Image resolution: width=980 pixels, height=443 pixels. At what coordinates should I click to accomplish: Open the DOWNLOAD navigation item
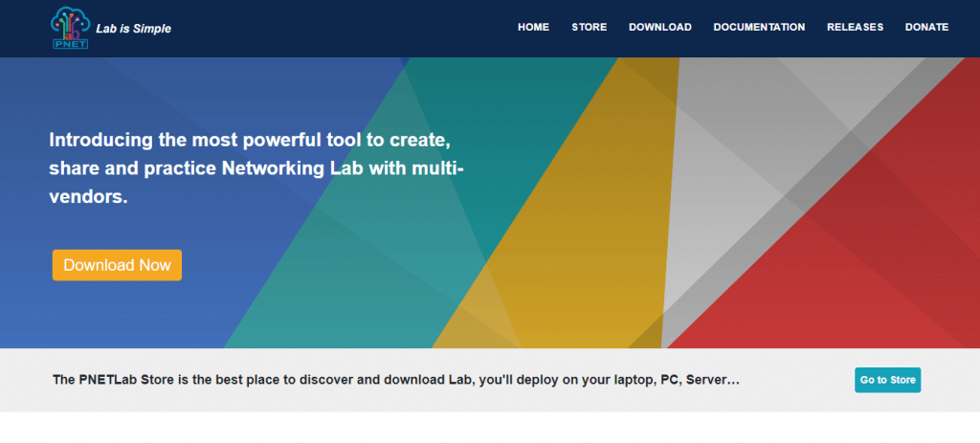click(660, 28)
